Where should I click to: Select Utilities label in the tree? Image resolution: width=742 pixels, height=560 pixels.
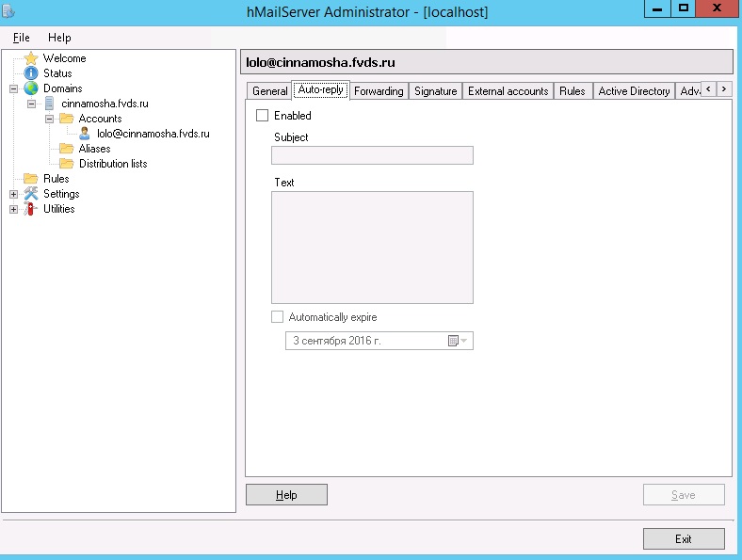[x=59, y=209]
